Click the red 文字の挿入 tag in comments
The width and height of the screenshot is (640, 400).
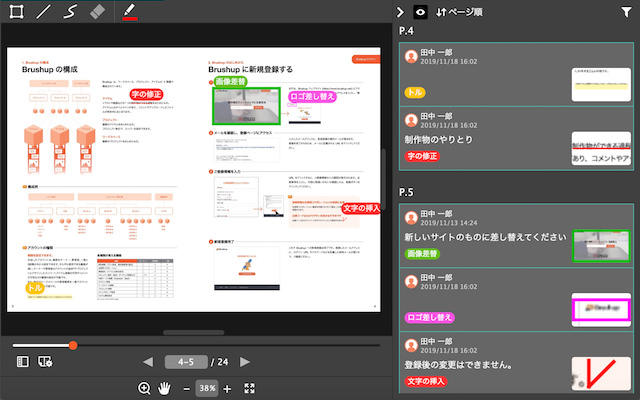point(426,381)
